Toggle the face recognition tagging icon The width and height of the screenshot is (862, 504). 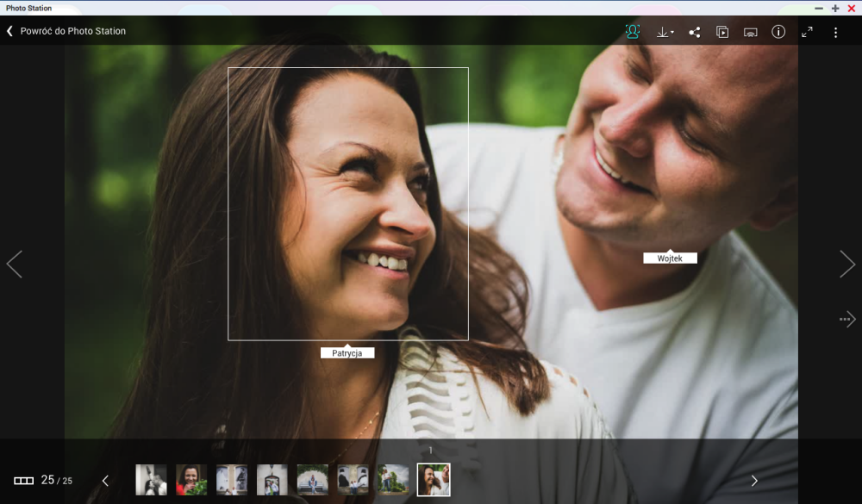tap(633, 32)
